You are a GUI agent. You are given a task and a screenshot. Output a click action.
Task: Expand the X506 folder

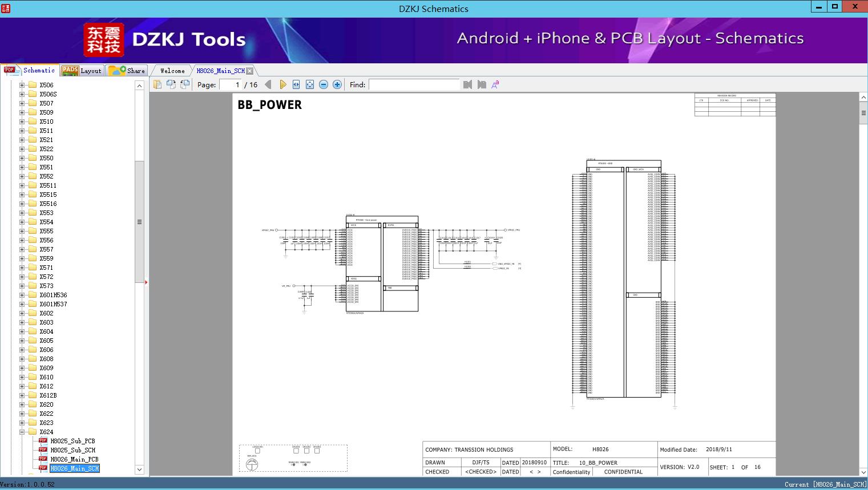coord(22,85)
